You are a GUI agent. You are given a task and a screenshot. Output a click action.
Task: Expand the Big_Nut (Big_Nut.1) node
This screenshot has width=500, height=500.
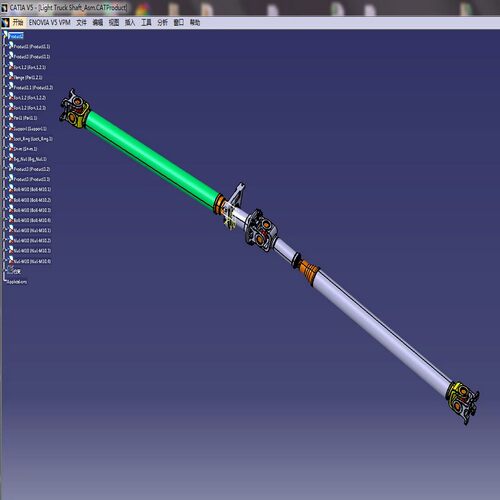5,159
